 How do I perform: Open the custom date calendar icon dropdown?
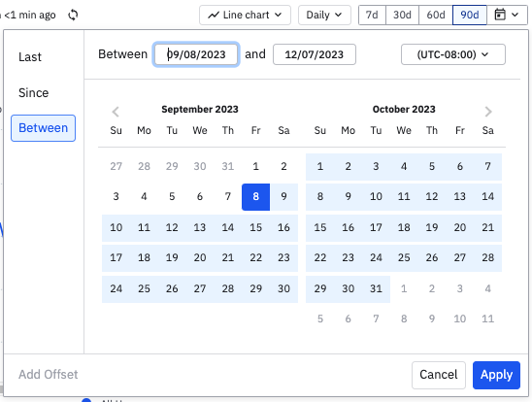[507, 15]
